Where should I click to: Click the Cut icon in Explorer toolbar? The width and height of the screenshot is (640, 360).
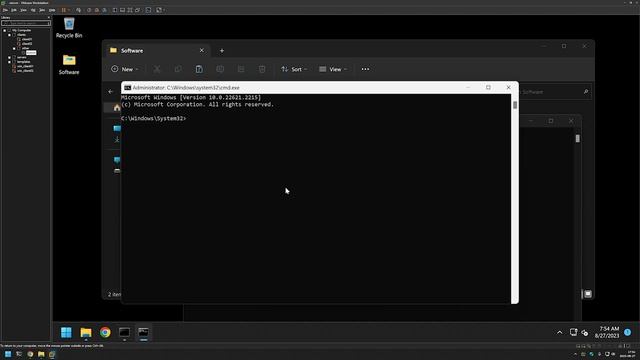157,69
